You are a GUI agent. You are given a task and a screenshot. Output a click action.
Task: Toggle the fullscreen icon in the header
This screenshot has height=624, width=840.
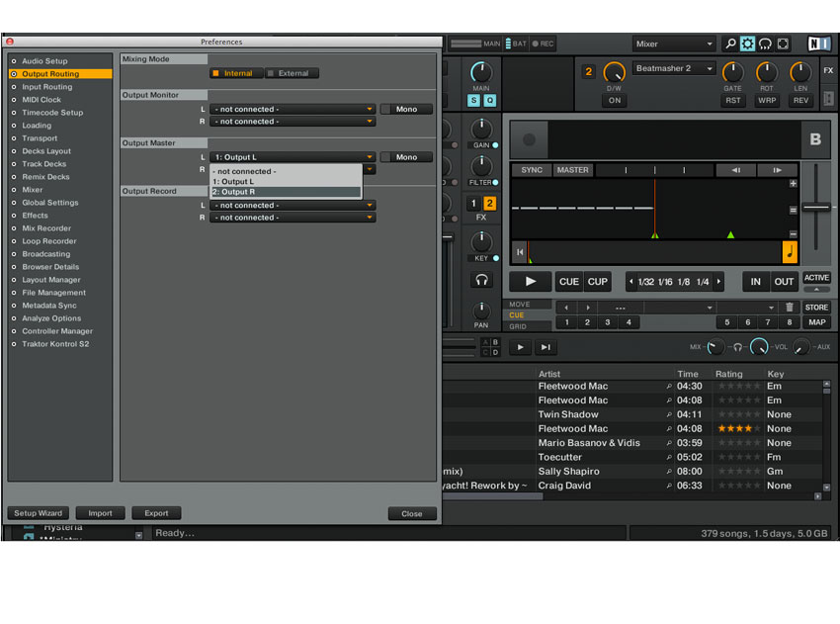(x=783, y=44)
